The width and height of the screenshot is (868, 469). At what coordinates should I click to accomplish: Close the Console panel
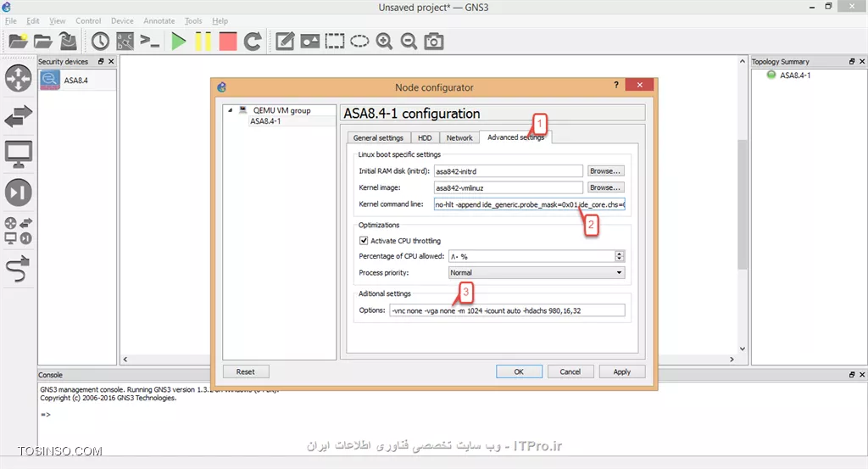tap(862, 375)
